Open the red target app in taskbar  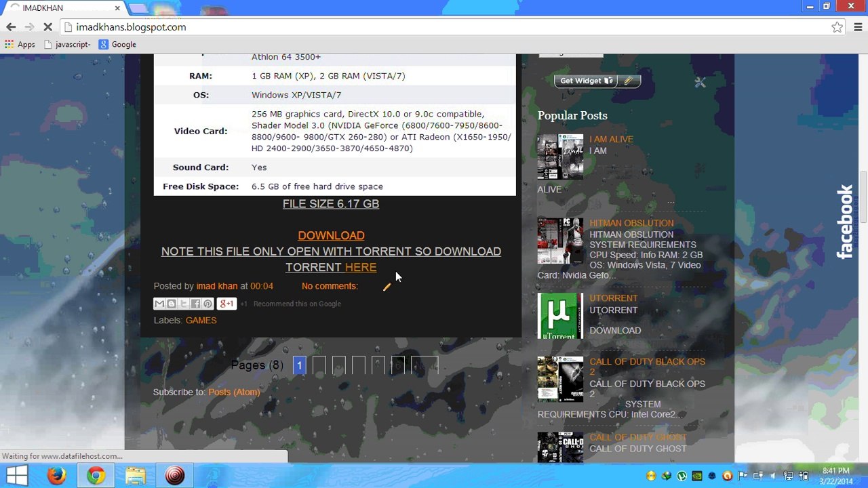(x=175, y=476)
